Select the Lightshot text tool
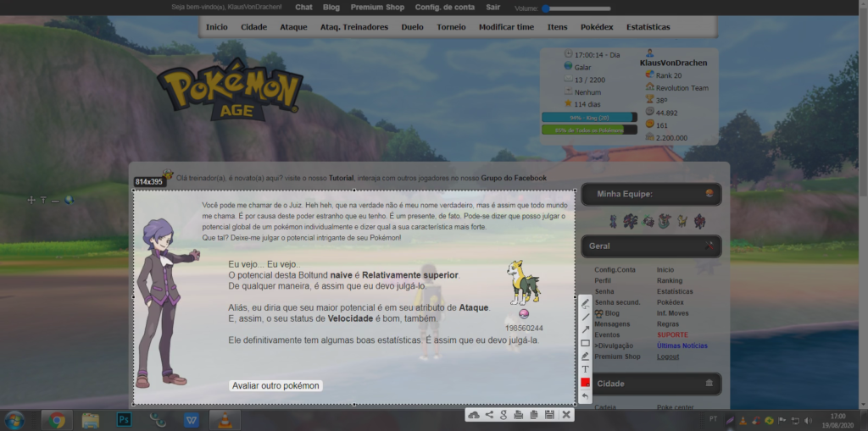This screenshot has height=431, width=868. [x=585, y=369]
